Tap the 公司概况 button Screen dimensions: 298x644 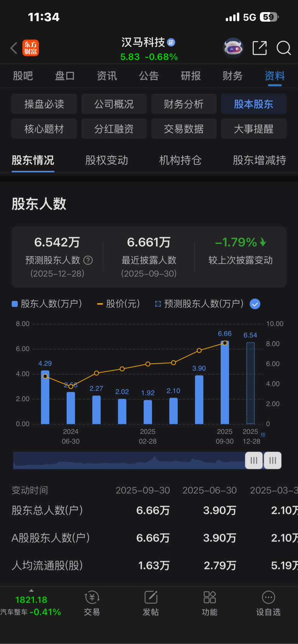(114, 104)
